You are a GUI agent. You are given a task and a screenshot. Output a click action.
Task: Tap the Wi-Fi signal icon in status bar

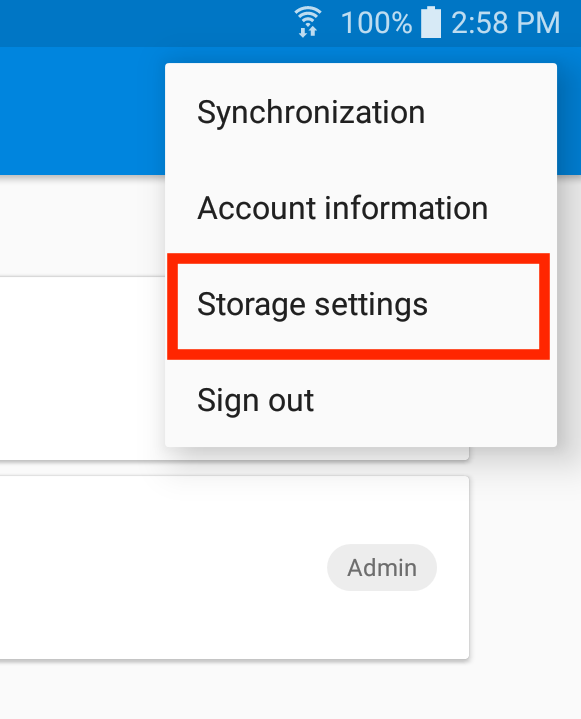(308, 22)
